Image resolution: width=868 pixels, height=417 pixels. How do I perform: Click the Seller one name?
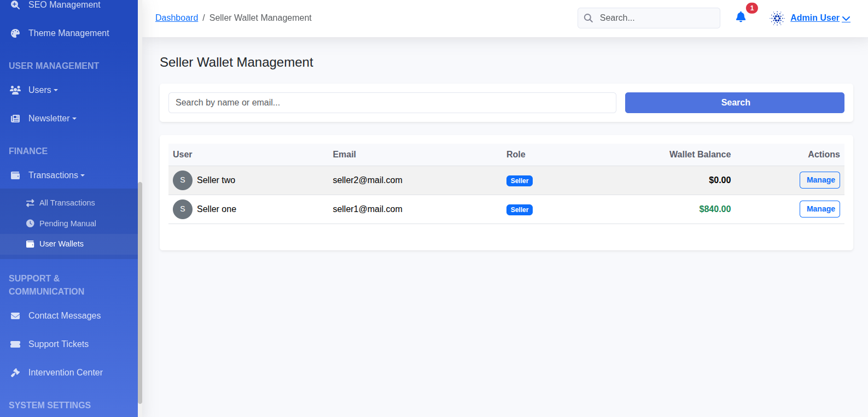pos(217,209)
